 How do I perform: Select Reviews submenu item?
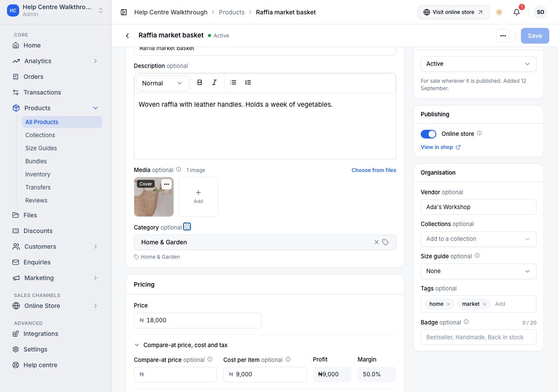click(x=62, y=200)
